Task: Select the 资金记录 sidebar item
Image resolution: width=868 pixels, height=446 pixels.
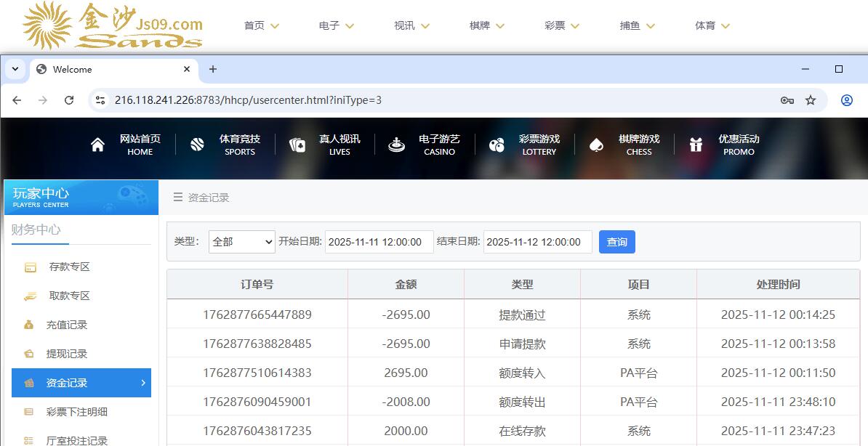Action: tap(81, 383)
